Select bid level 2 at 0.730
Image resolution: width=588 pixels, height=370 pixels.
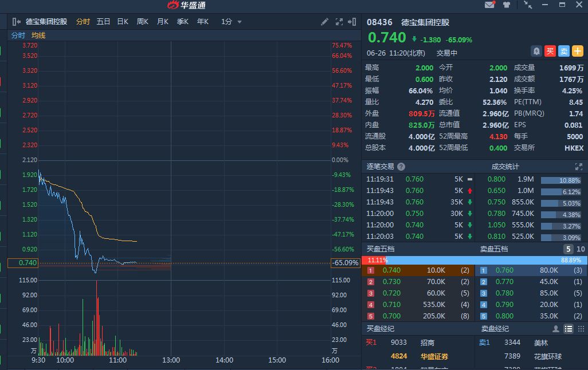418,282
